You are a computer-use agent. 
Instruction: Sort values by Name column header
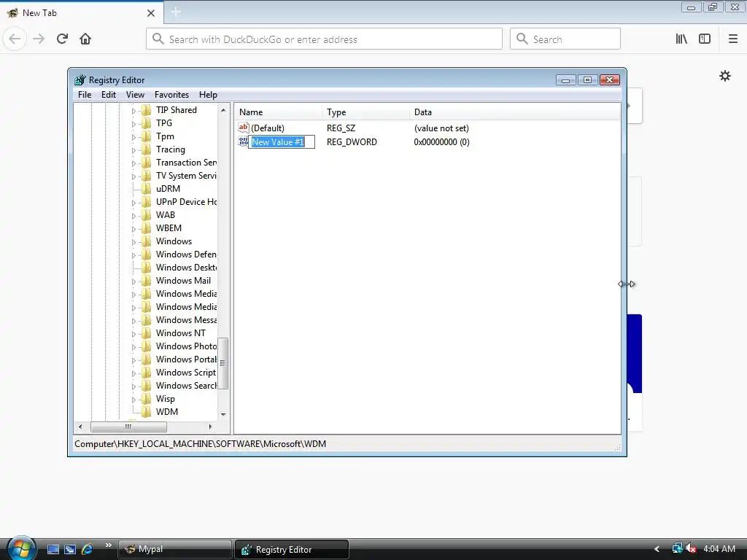pos(278,112)
